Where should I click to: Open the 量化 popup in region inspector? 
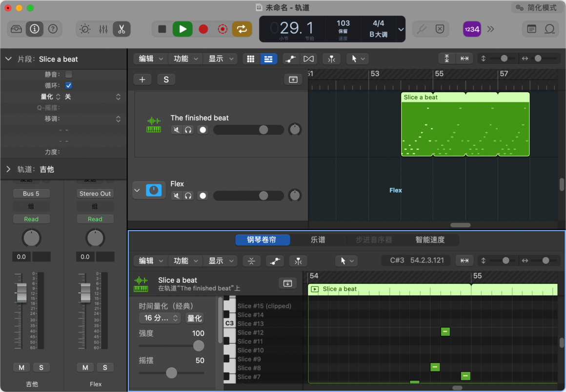[x=118, y=97]
